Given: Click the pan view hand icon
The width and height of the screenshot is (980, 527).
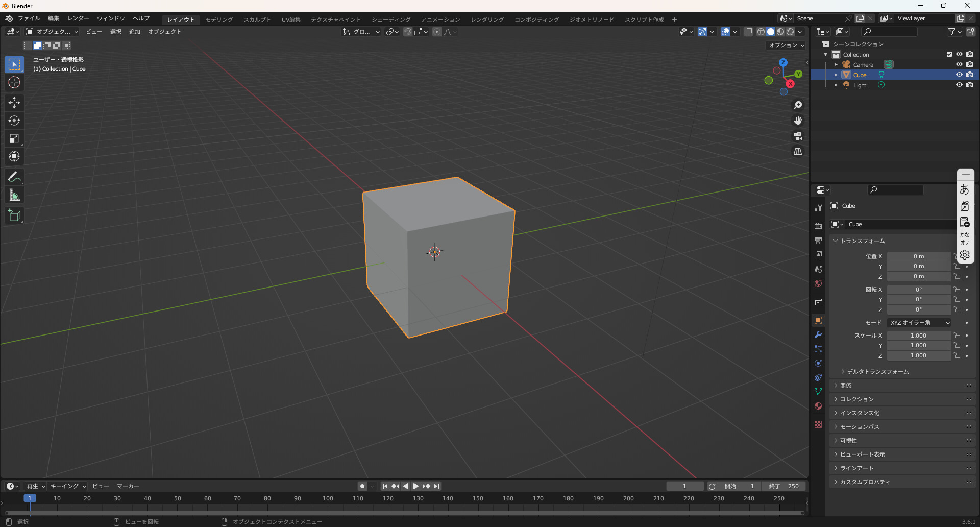Looking at the screenshot, I should pos(798,121).
